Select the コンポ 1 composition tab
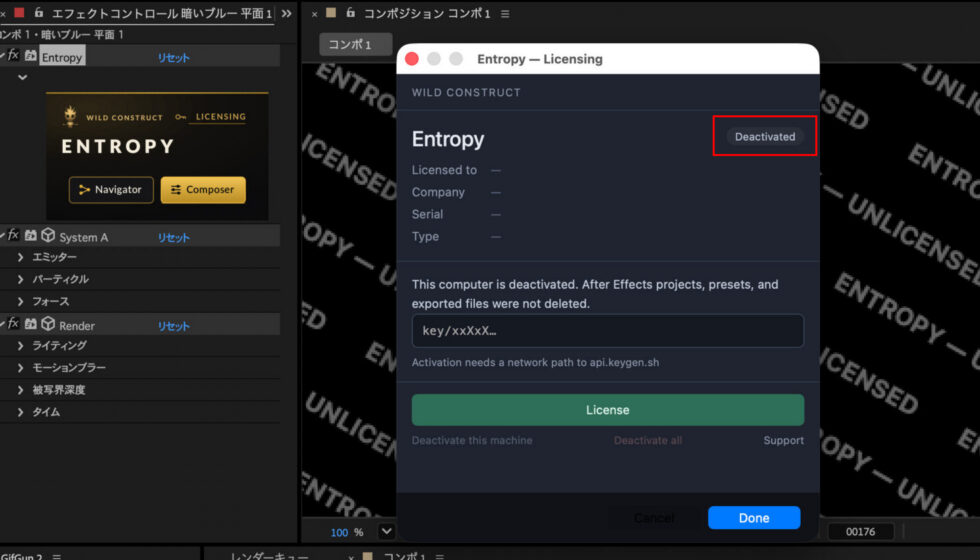The image size is (980, 560). [356, 44]
